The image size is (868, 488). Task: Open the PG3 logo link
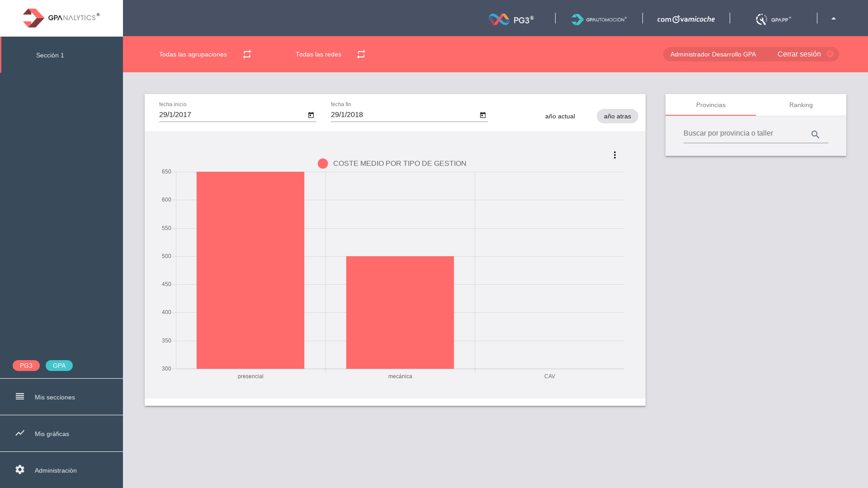(x=511, y=19)
